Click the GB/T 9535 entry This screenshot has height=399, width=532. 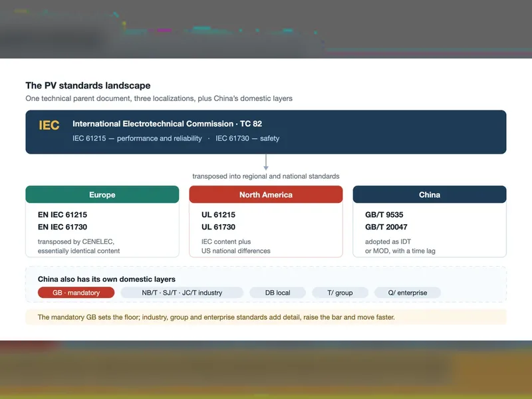384,215
